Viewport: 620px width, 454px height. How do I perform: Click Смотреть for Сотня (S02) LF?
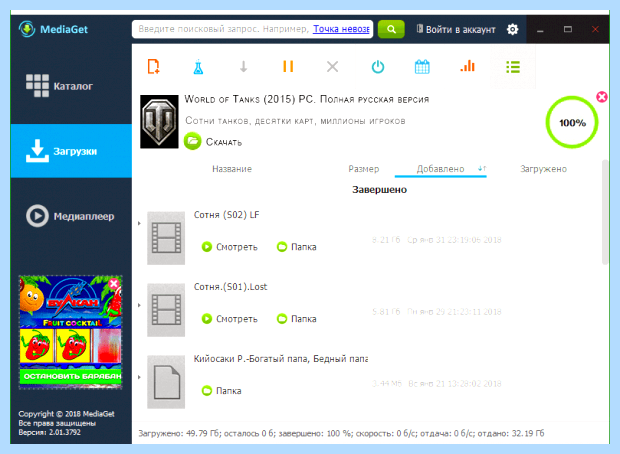[230, 247]
